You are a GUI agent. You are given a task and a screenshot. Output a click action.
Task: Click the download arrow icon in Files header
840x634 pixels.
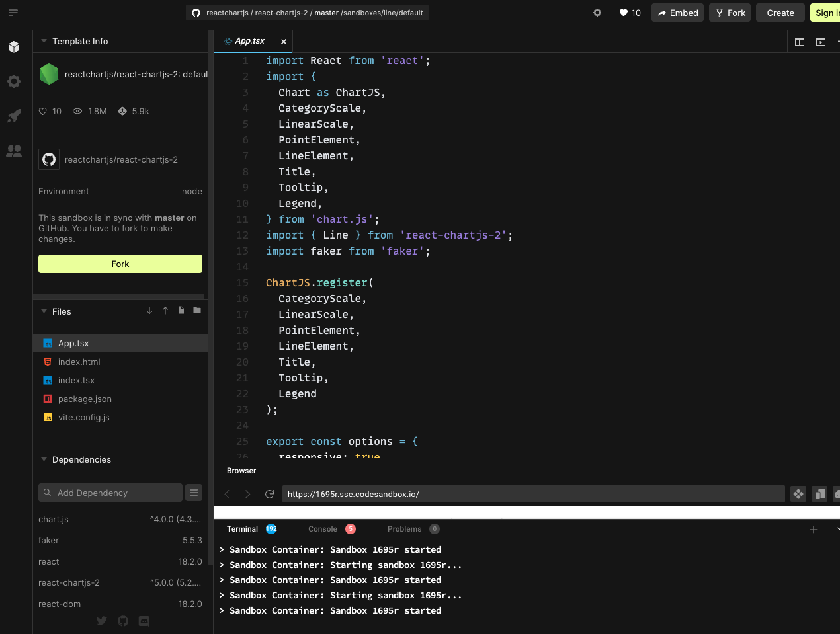pos(149,311)
